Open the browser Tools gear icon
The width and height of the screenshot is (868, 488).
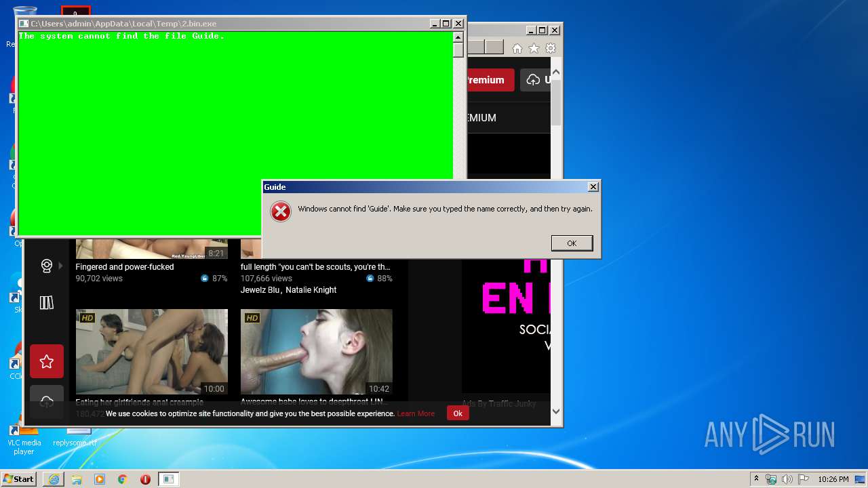tap(551, 48)
